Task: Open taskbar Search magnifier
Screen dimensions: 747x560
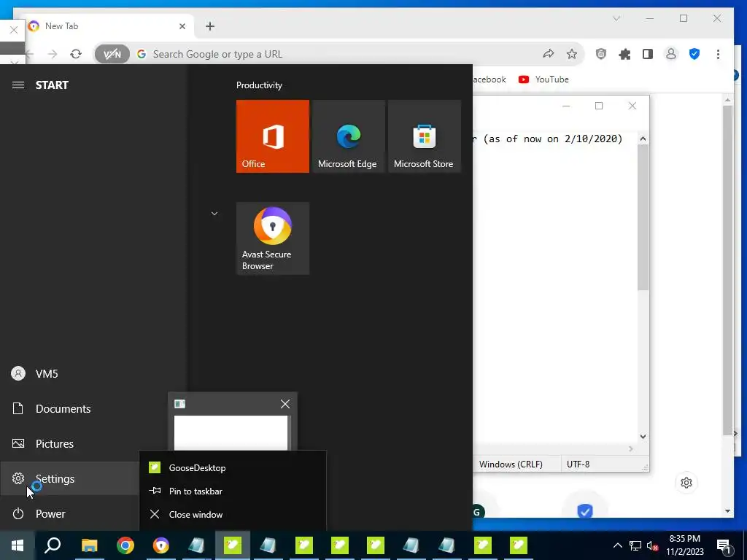Action: (x=53, y=545)
